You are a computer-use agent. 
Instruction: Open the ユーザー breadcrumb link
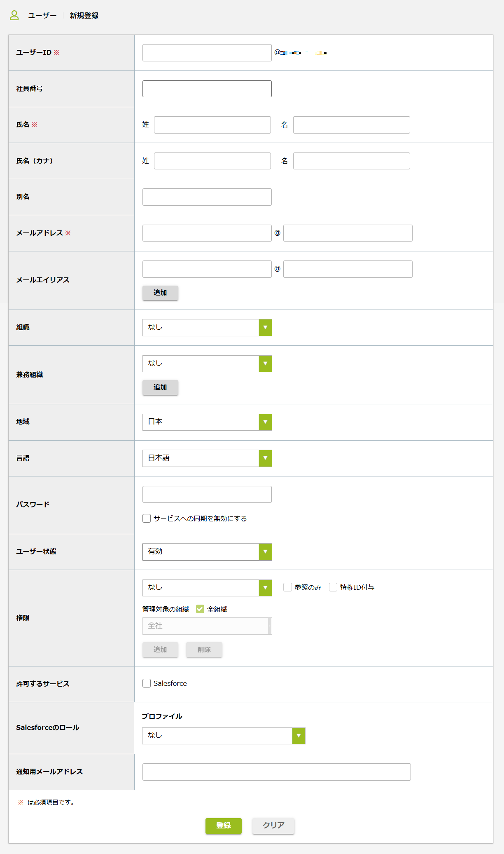click(x=42, y=16)
